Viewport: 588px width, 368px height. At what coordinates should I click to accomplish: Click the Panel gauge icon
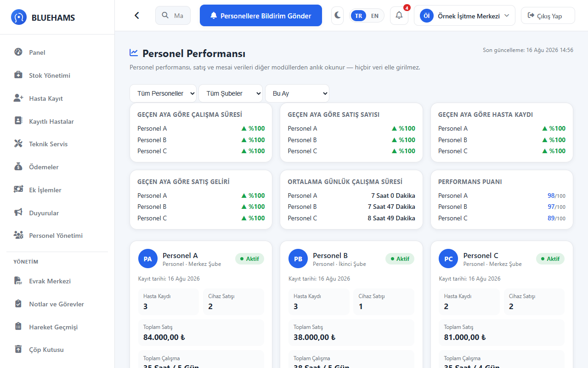point(18,52)
